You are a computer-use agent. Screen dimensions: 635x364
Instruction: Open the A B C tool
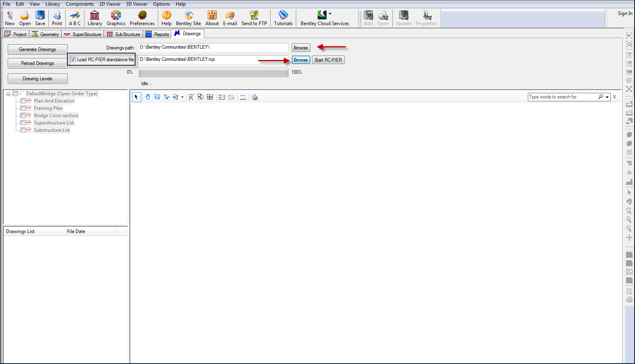click(x=75, y=18)
